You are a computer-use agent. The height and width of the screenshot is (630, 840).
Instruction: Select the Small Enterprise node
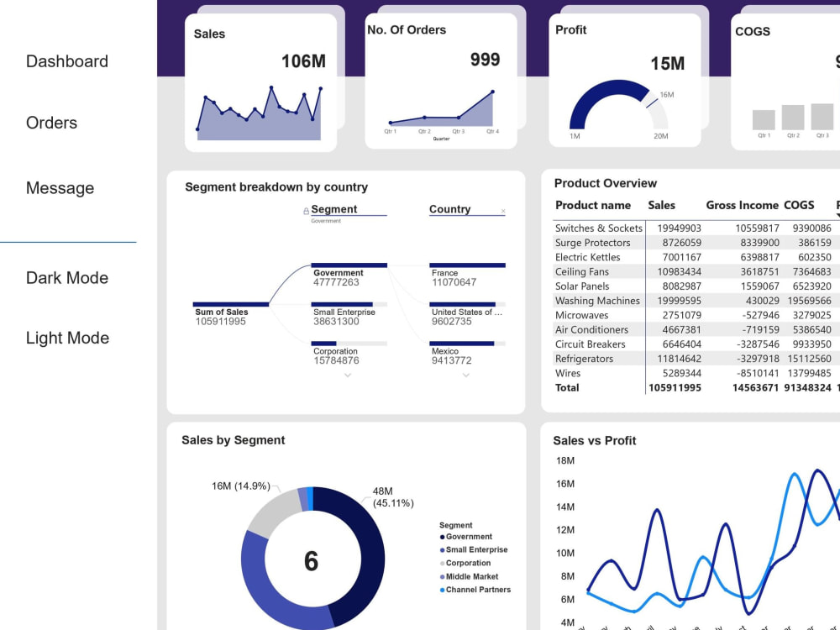click(x=349, y=314)
